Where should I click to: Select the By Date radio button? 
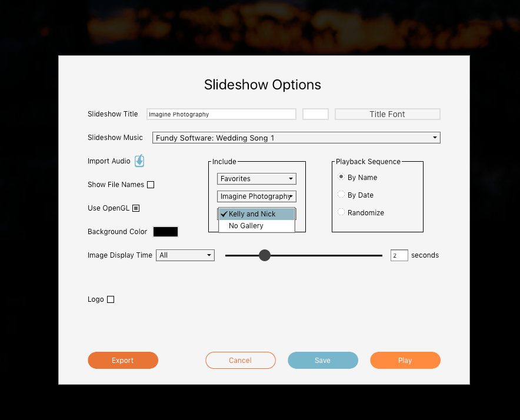341,194
